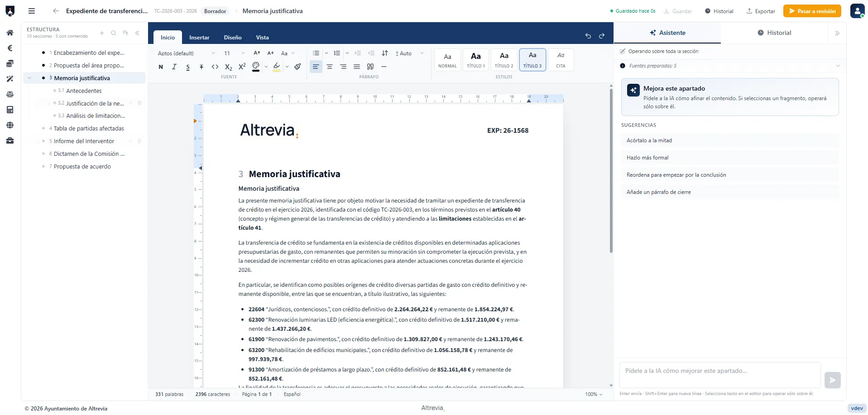Open the globe icon in sidebar
868x415 pixels.
pos(10,125)
